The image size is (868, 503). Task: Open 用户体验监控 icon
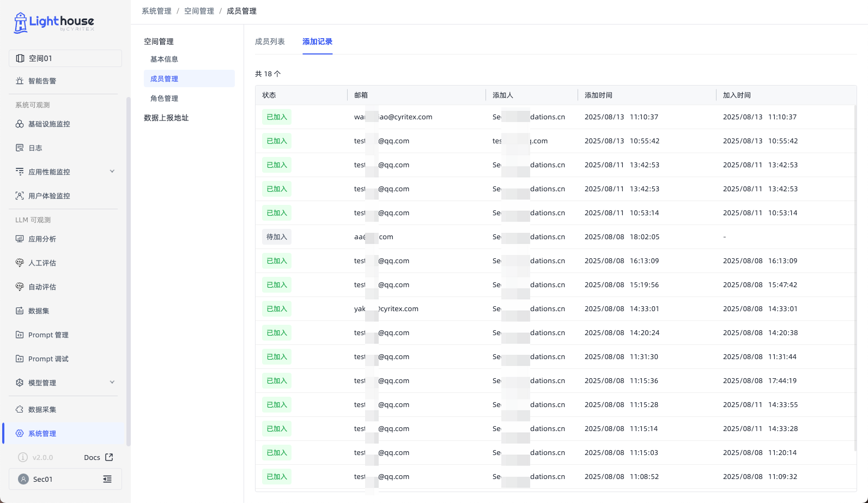pos(20,196)
